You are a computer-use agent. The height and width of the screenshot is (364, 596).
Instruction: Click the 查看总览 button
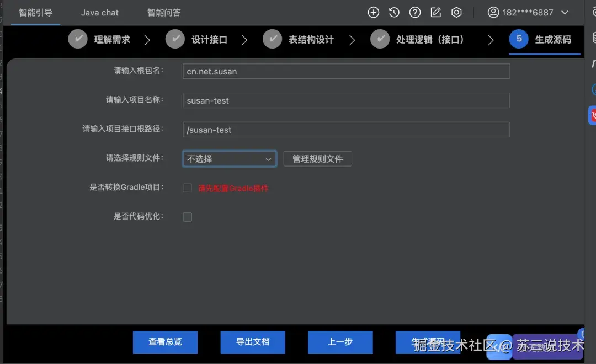(165, 342)
